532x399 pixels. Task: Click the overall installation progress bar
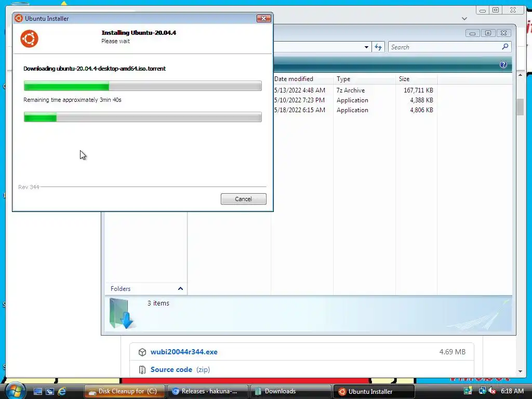[142, 117]
